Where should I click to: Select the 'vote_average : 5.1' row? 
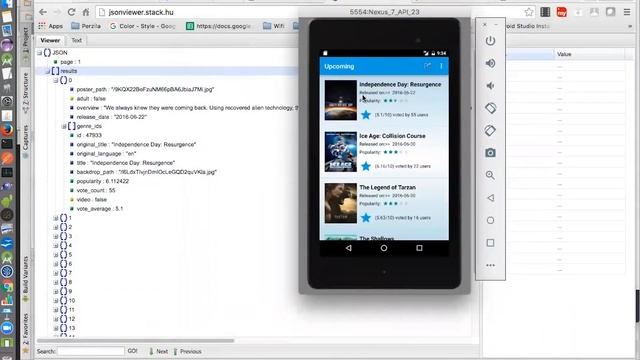(x=97, y=209)
